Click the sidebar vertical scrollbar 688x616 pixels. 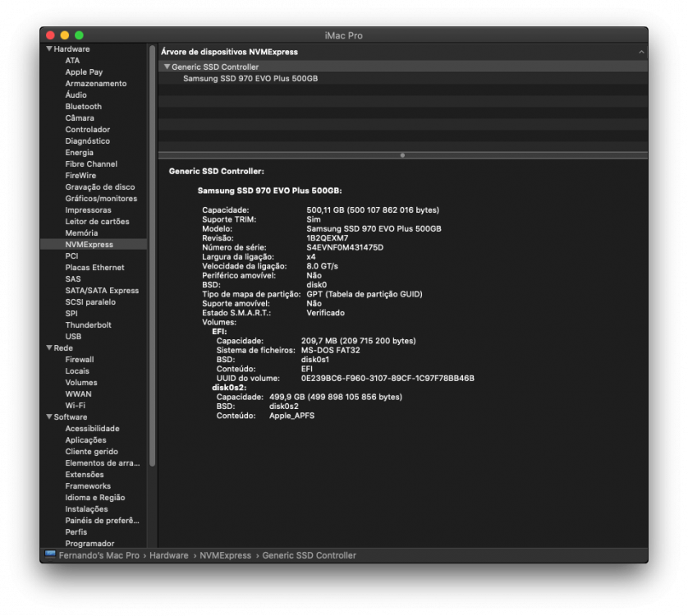152,255
